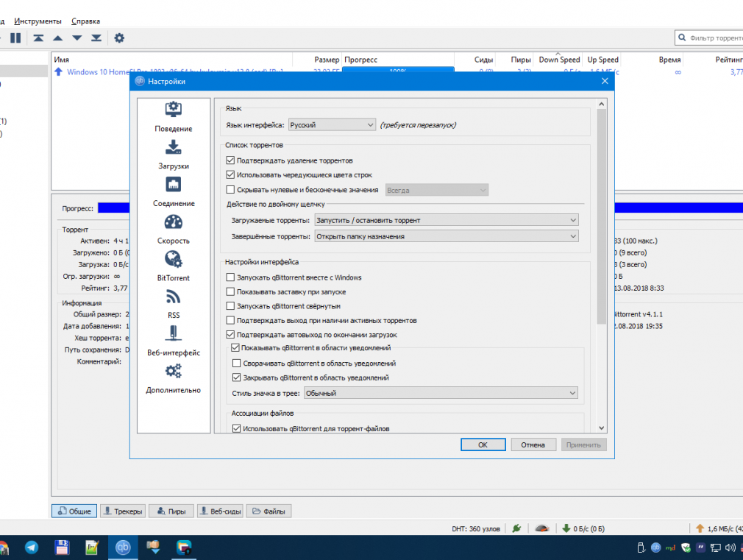Open the Язык интерфейса dropdown
The width and height of the screenshot is (743, 560).
pyautogui.click(x=332, y=124)
